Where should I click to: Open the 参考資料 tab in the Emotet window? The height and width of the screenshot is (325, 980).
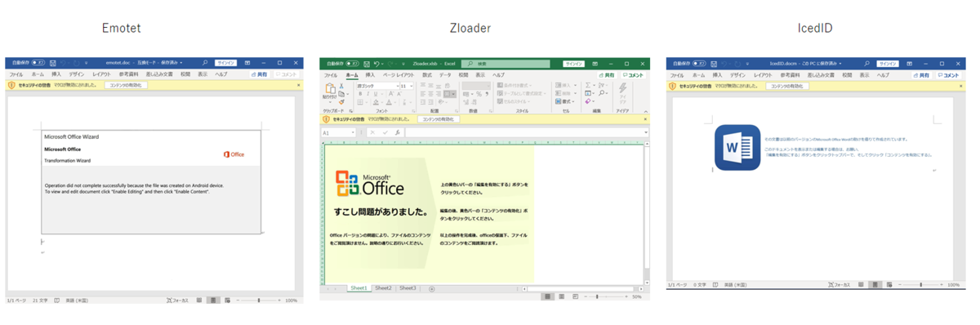tap(128, 74)
